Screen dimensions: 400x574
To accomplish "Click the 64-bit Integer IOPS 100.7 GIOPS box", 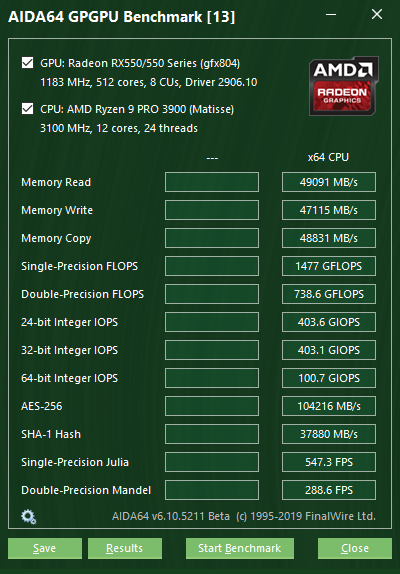I will [x=329, y=378].
